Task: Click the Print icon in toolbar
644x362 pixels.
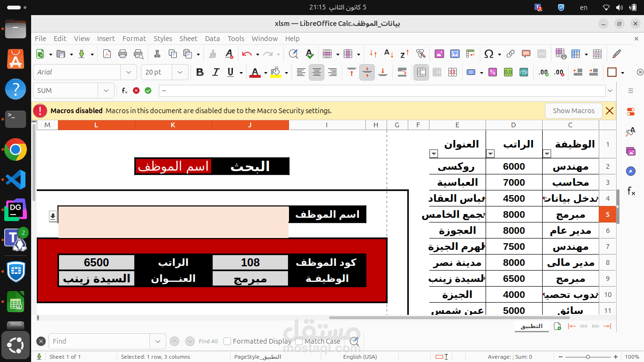Action: pyautogui.click(x=123, y=54)
